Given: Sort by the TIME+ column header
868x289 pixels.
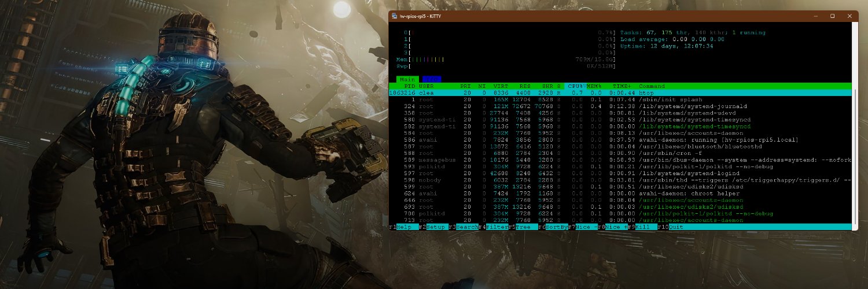Looking at the screenshot, I should [x=622, y=86].
